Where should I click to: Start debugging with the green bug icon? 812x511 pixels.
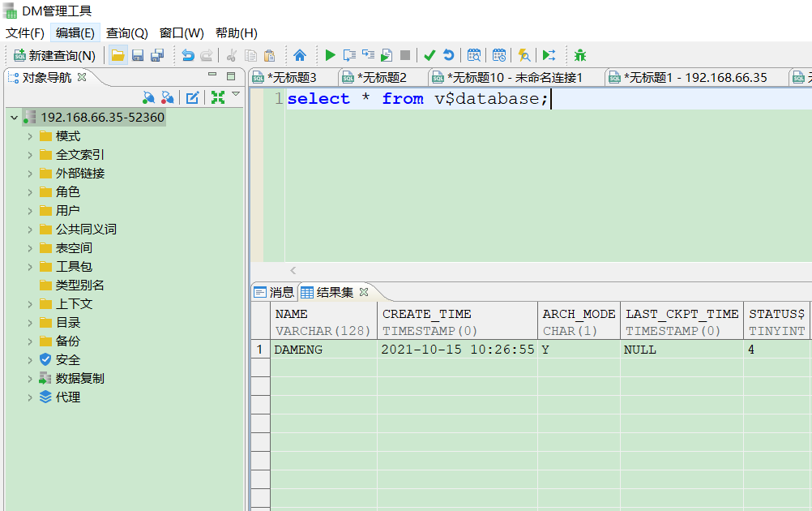tap(580, 55)
